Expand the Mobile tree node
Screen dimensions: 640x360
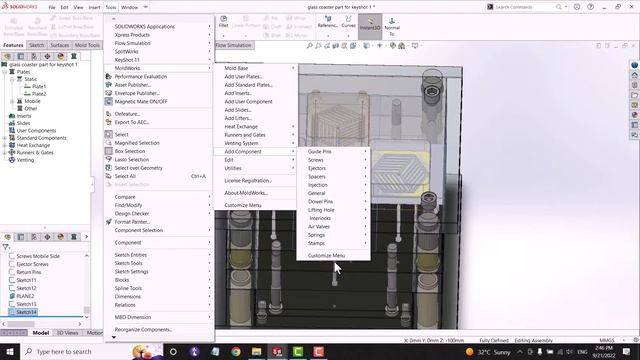12,101
